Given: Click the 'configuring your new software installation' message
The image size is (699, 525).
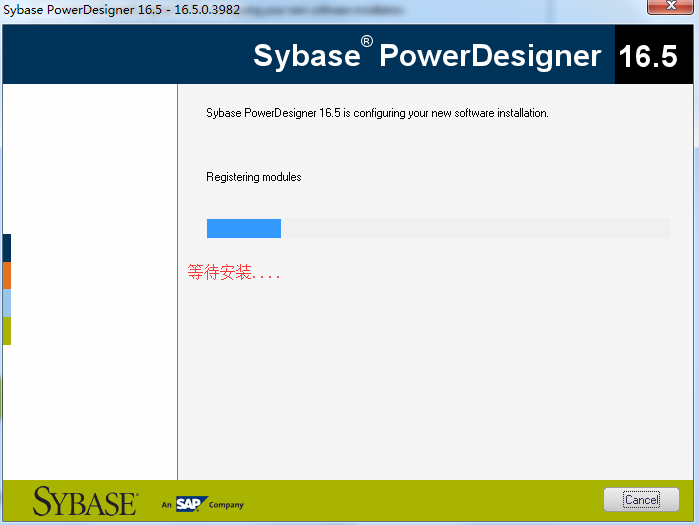Looking at the screenshot, I should coord(377,113).
